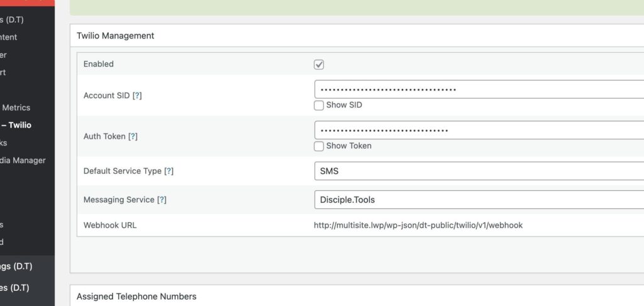Screen dimensions: 644x306
Task: Open Messaging Service help [?] link
Action: [x=162, y=200]
